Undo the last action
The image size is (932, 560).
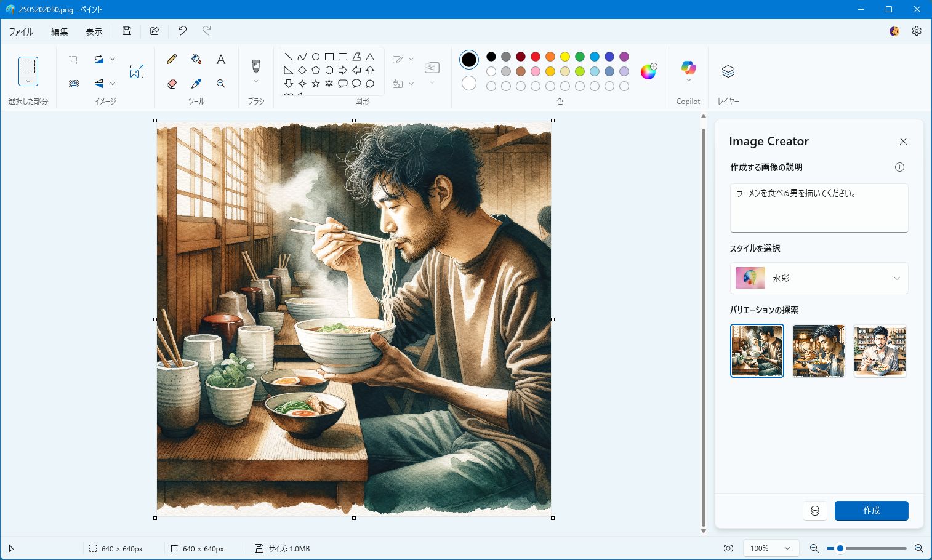182,31
